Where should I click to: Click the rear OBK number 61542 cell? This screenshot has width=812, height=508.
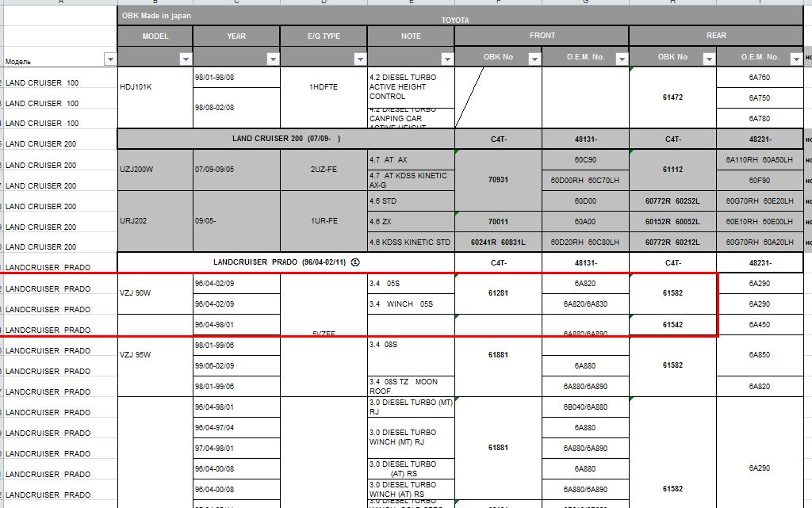[x=672, y=324]
